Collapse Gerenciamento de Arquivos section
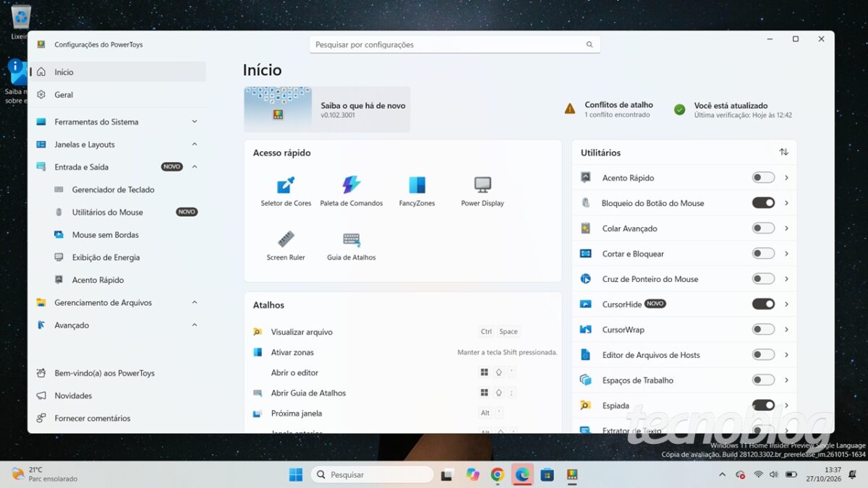This screenshot has width=868, height=488. pos(195,303)
